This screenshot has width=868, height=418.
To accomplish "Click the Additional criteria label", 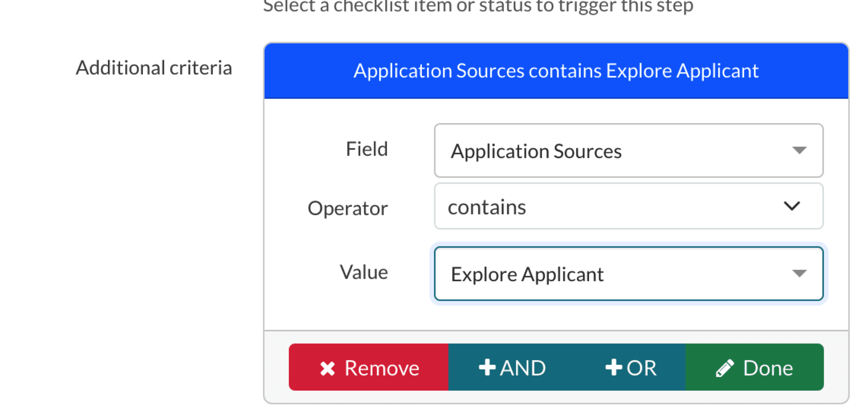I will tap(154, 68).
